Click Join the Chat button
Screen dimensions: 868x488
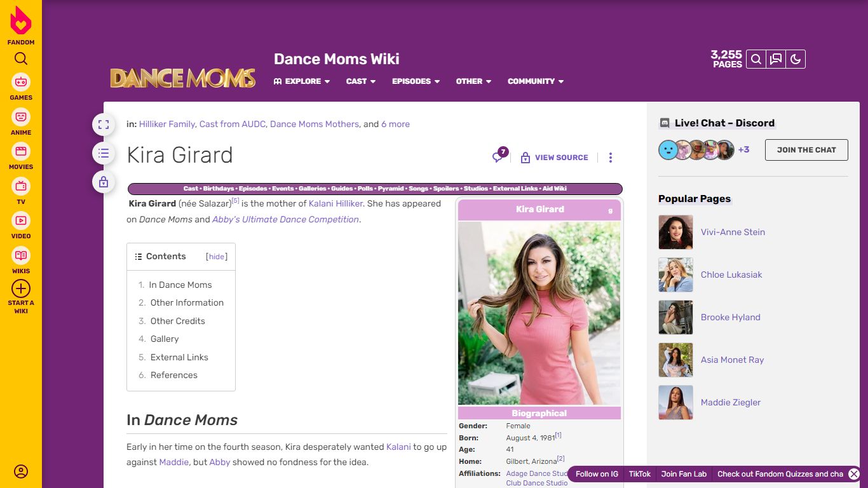pos(806,150)
